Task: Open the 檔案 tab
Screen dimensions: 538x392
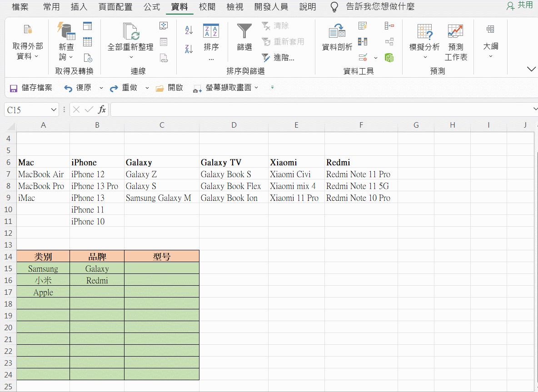Action: [20, 7]
